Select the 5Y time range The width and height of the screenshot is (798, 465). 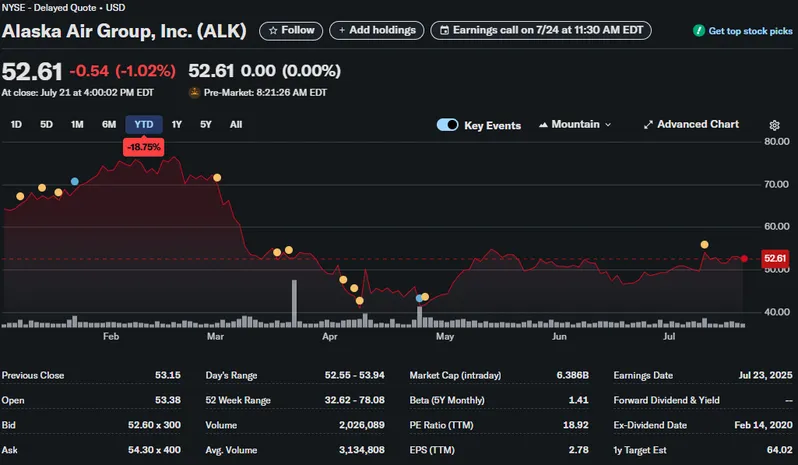point(206,125)
